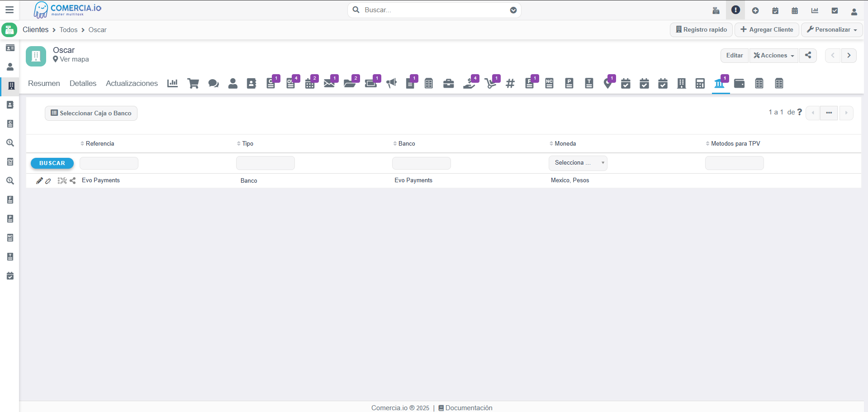This screenshot has width=868, height=412.
Task: Click the share icon in Evo Payments row
Action: (x=73, y=180)
